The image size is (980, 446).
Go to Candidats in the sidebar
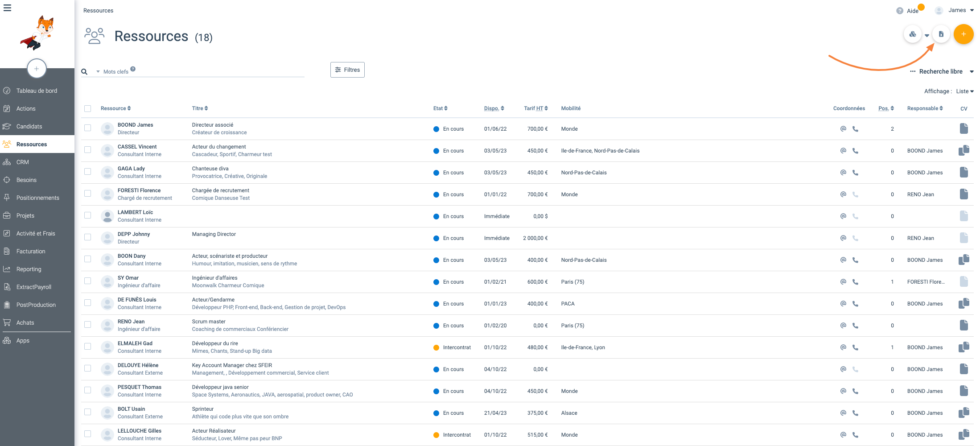pos(29,126)
